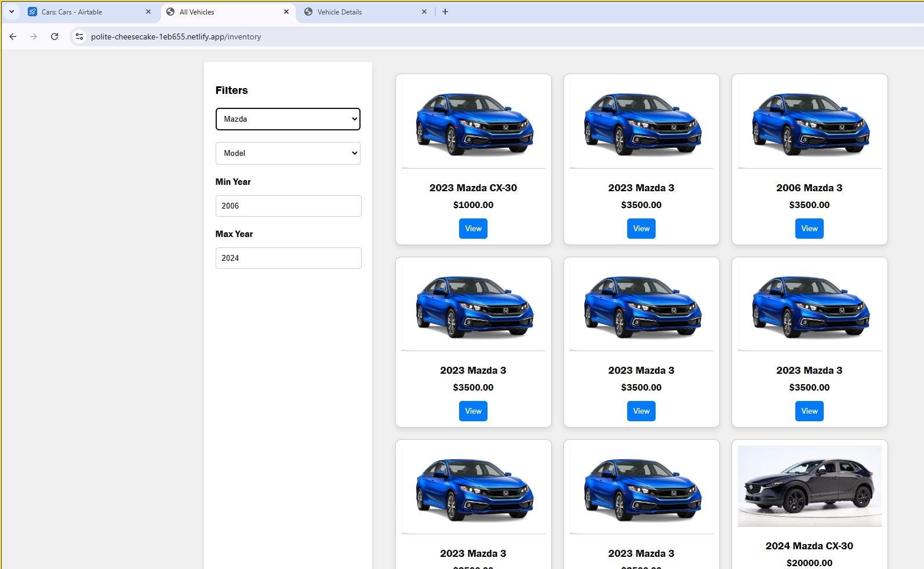Click the Min Year input field
924x569 pixels.
[289, 206]
